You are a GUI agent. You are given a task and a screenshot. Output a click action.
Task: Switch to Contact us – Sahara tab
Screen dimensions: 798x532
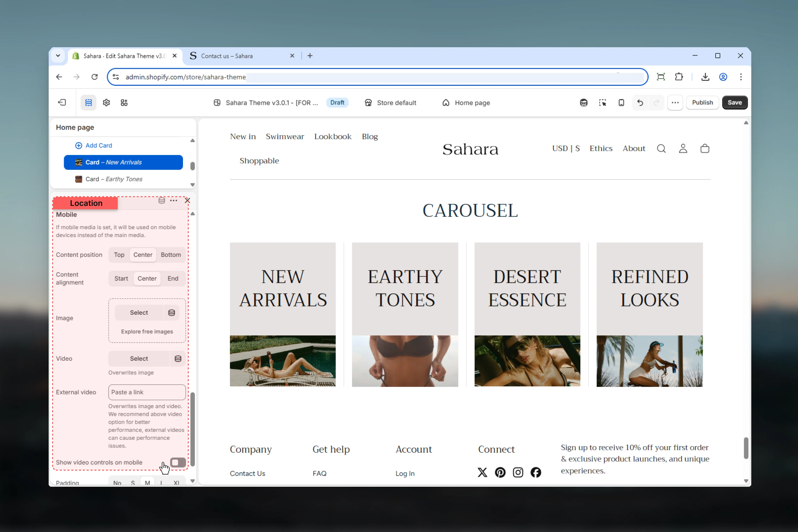(242, 56)
